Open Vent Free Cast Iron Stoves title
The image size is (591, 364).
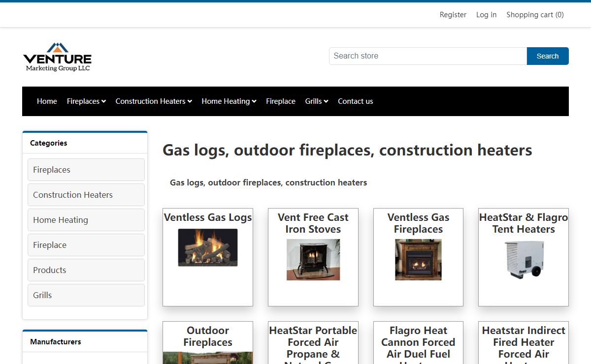coord(313,223)
